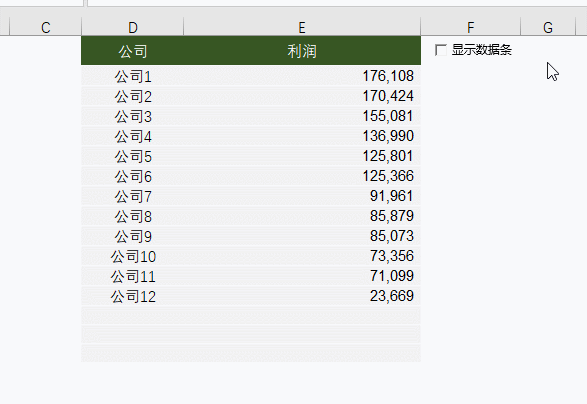The height and width of the screenshot is (404, 587).
Task: Select column G header
Action: pyautogui.click(x=548, y=27)
